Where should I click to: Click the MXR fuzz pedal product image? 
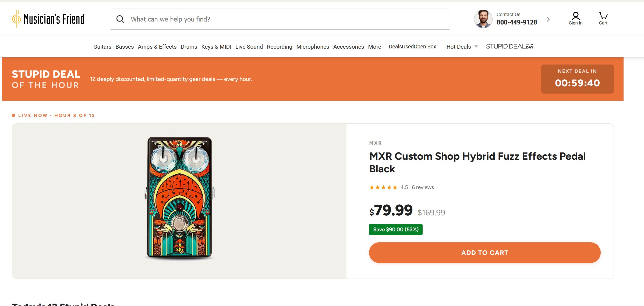point(179,198)
